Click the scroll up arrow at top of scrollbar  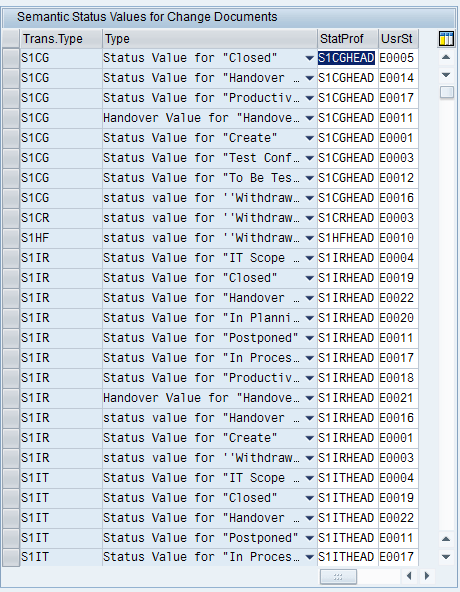pyautogui.click(x=446, y=58)
